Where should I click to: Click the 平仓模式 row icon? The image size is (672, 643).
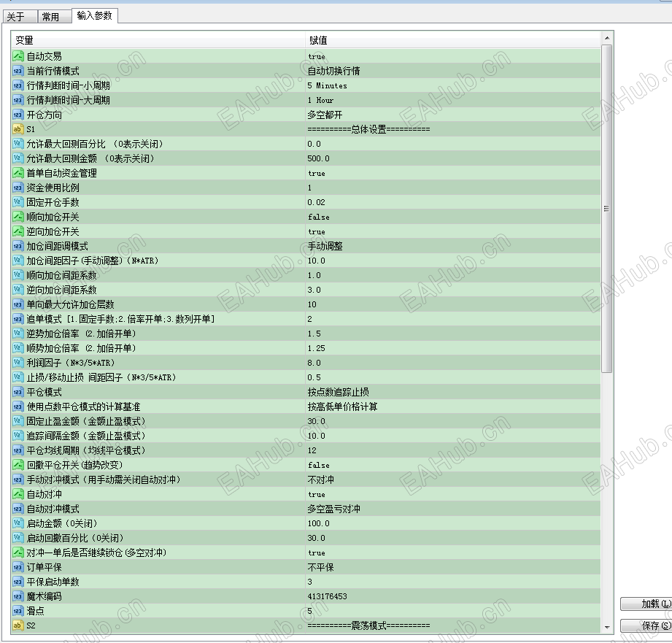pos(18,392)
